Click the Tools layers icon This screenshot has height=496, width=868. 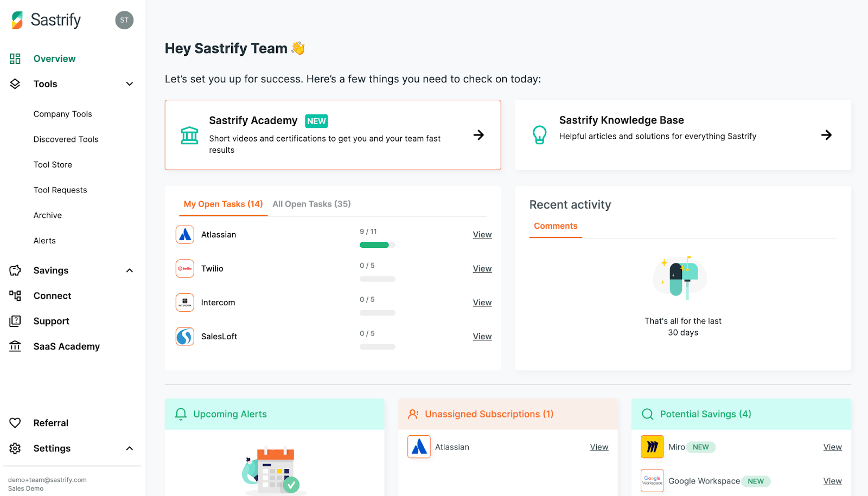tap(15, 84)
